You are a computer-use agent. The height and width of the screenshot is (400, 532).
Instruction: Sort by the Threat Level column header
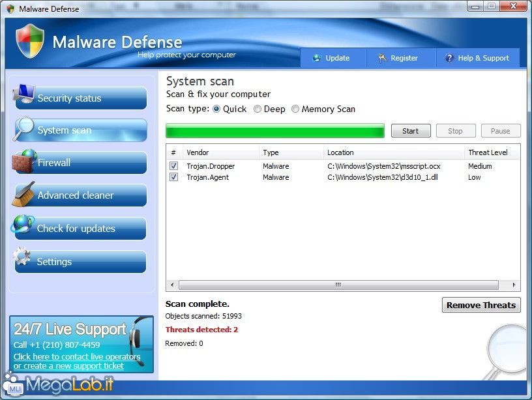click(x=492, y=152)
